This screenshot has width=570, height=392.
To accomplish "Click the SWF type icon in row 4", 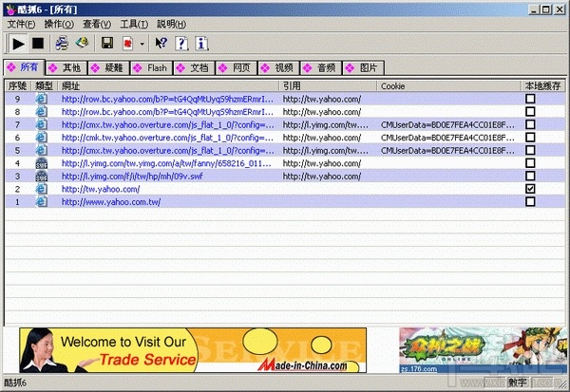I will [42, 162].
